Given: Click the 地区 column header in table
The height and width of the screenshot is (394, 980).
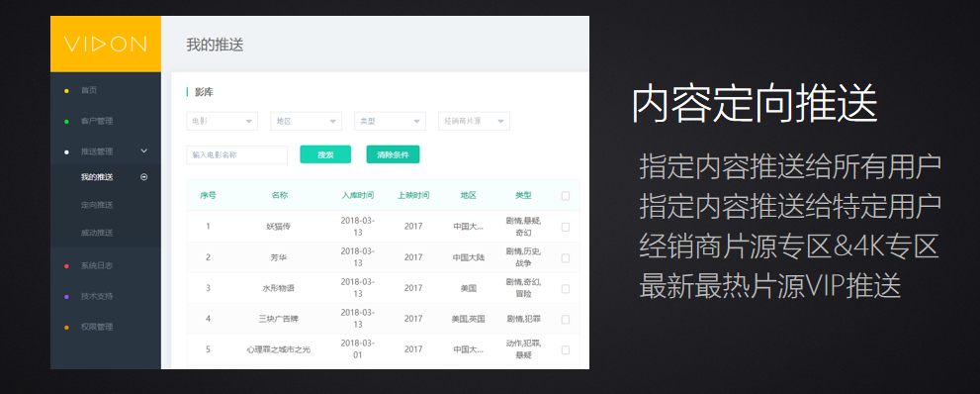Looking at the screenshot, I should click(x=468, y=195).
